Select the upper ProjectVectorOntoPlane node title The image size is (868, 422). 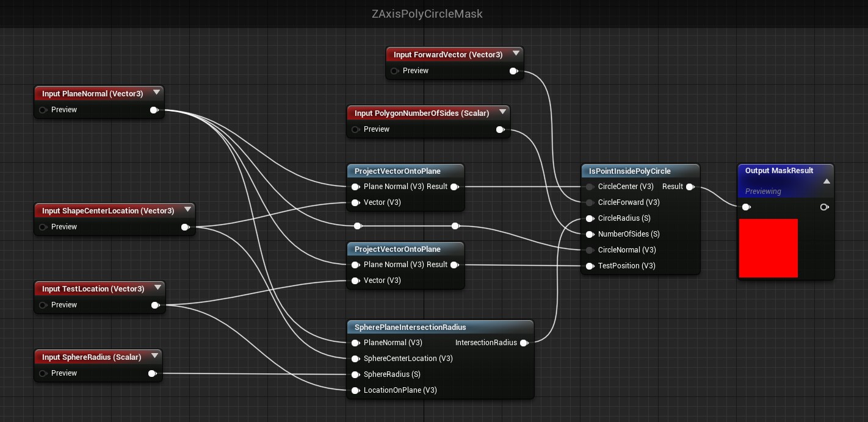[397, 171]
